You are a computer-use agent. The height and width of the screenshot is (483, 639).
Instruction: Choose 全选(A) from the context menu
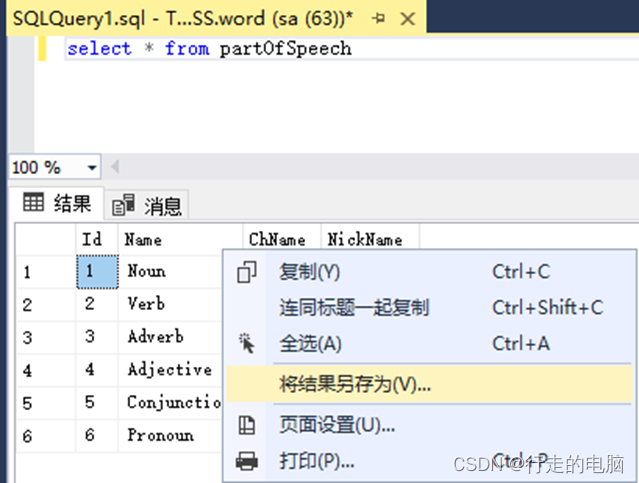[x=430, y=343]
